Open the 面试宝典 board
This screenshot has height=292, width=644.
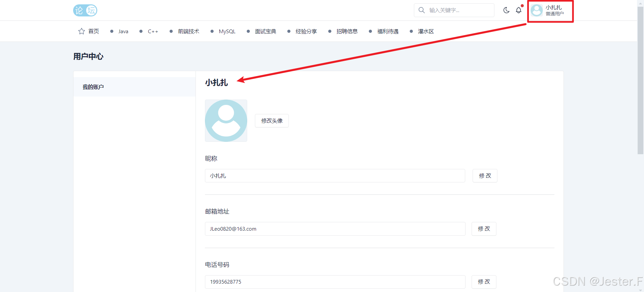(265, 31)
